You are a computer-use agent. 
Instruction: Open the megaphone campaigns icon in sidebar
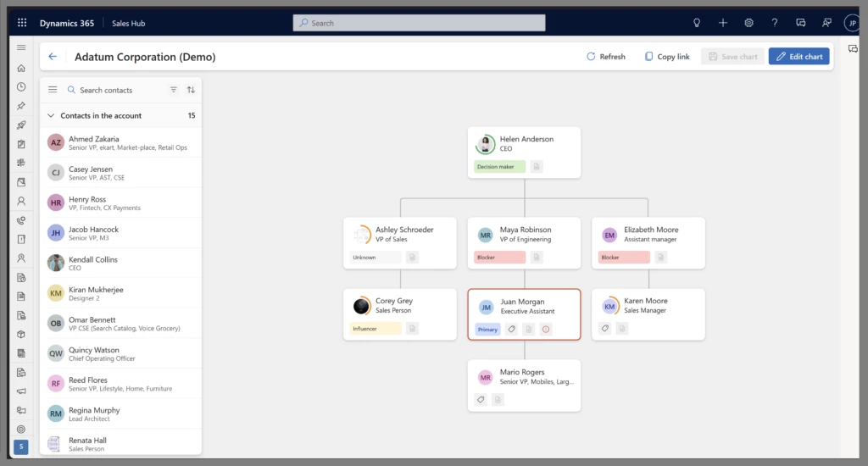point(21,391)
